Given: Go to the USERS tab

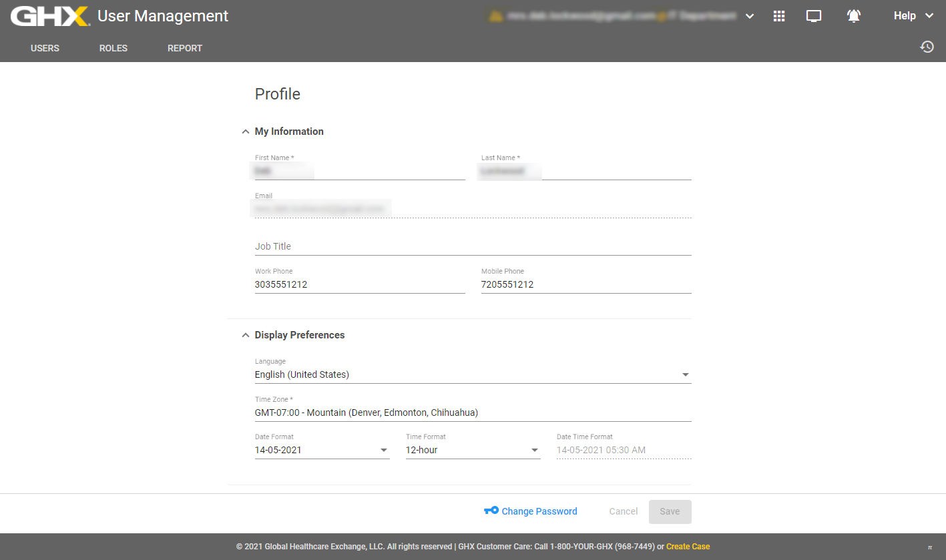Looking at the screenshot, I should click(45, 48).
